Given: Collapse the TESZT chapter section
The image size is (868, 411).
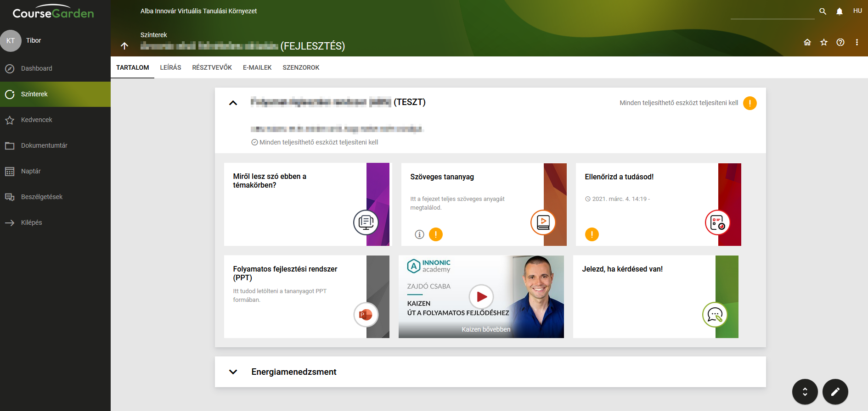Looking at the screenshot, I should (x=233, y=103).
